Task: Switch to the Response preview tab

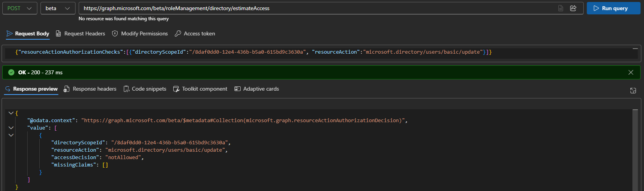Action: click(x=31, y=89)
